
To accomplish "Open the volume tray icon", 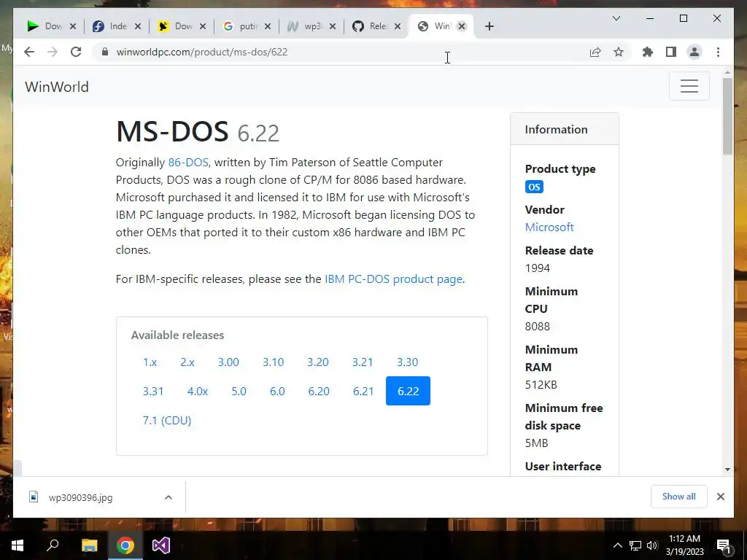I will (x=652, y=545).
